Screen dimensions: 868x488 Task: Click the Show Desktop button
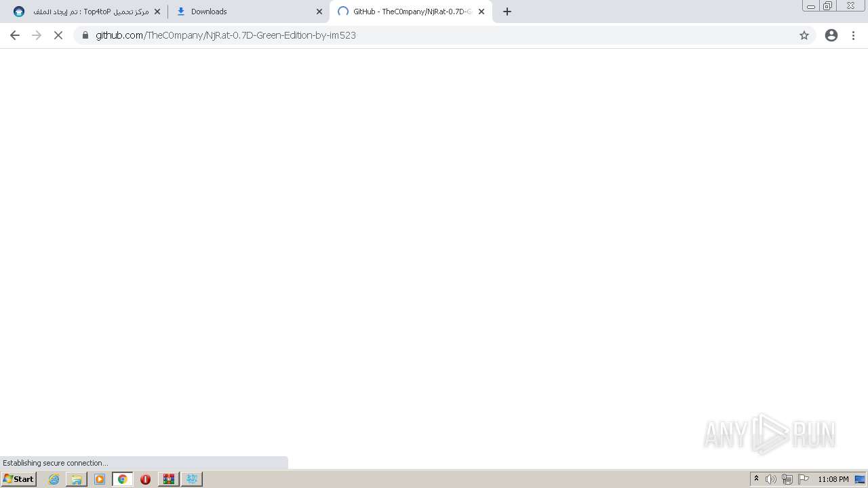[x=861, y=479]
